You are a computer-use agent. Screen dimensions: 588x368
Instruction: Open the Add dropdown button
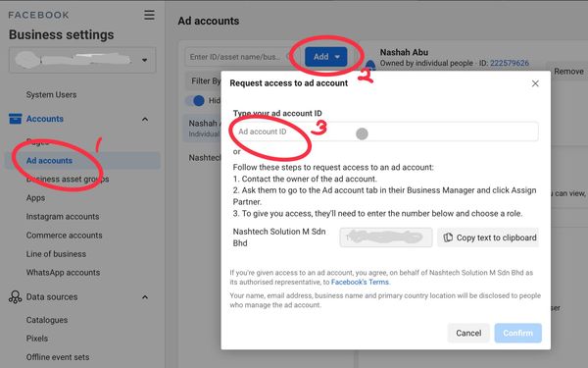[326, 57]
